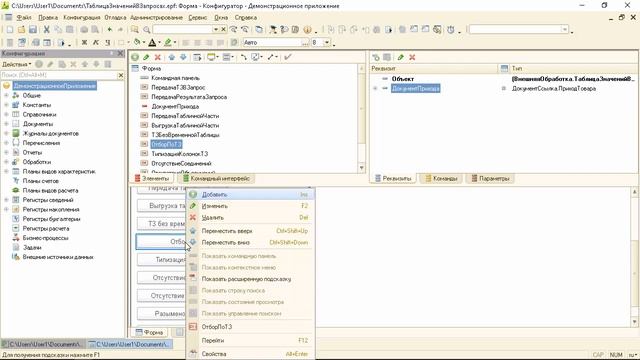640x360 pixels.
Task: Open the Файл menu
Action: click(x=24, y=18)
